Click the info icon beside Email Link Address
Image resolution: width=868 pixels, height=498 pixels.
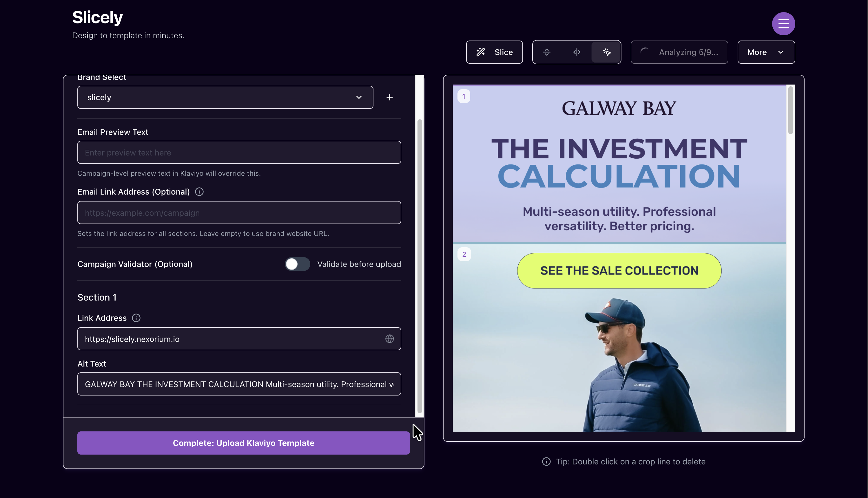pyautogui.click(x=199, y=192)
